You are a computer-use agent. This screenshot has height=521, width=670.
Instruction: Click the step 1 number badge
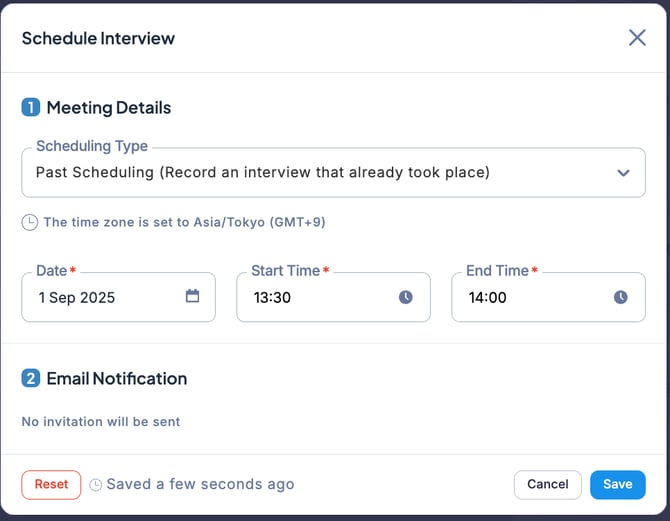pos(31,108)
